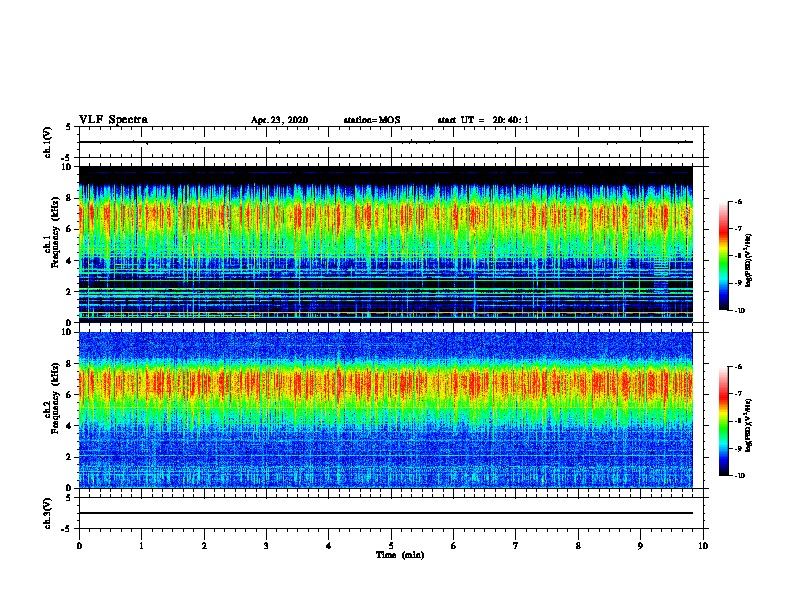792x612 pixels.
Task: Click the "VLF Spectra" title text
Action: tap(114, 120)
